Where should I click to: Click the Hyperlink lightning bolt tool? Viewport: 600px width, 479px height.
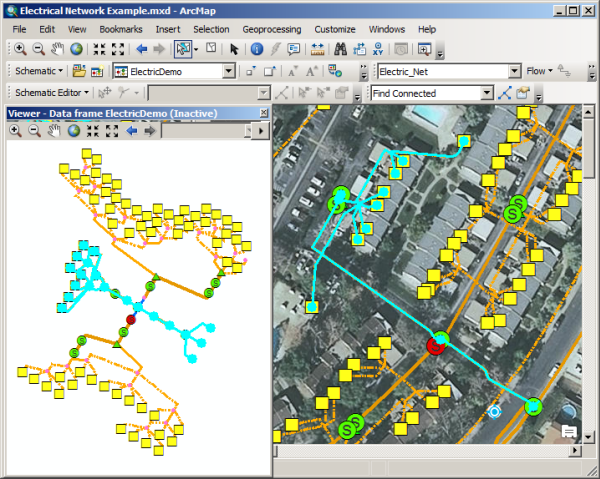pyautogui.click(x=275, y=49)
